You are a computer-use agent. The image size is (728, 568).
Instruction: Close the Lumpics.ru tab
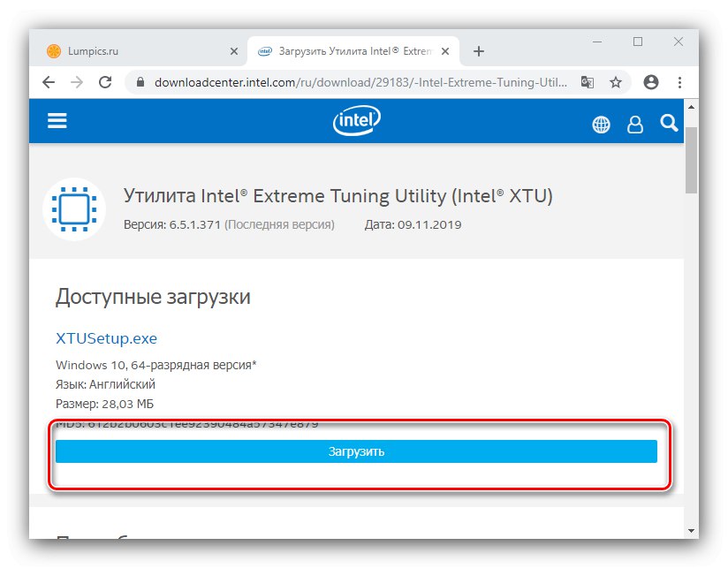pyautogui.click(x=234, y=51)
